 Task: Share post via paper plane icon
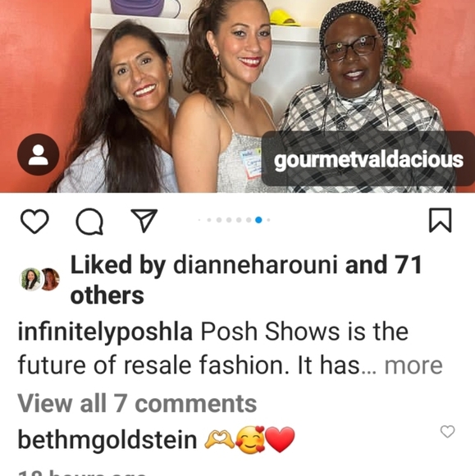(x=144, y=220)
